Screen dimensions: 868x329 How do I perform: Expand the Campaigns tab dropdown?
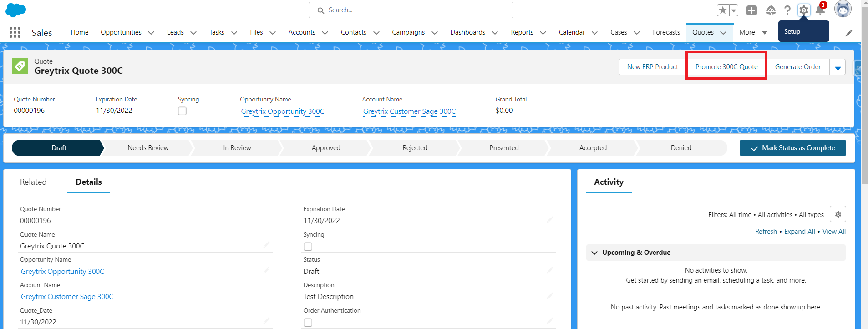tap(435, 33)
